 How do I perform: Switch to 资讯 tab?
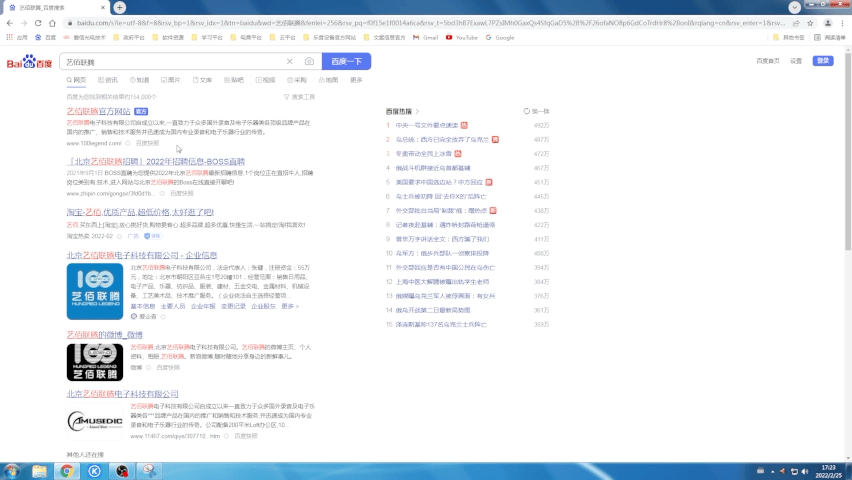point(108,80)
